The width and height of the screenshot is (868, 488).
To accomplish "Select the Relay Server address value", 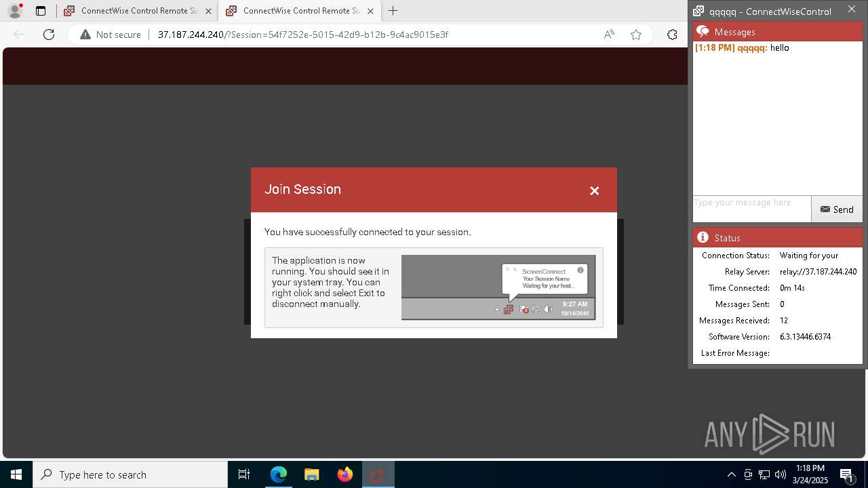I will tap(818, 272).
